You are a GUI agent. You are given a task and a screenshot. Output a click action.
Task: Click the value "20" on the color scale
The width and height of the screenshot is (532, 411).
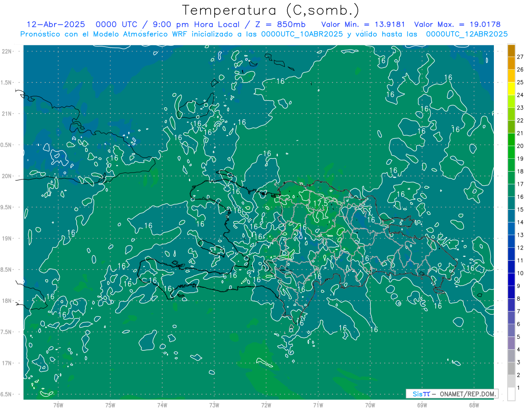coord(520,146)
